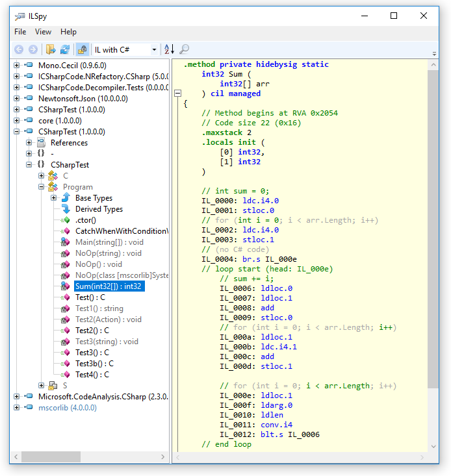Click the code pane vertical scrollbar thumb
The width and height of the screenshot is (451, 476).
[433, 229]
